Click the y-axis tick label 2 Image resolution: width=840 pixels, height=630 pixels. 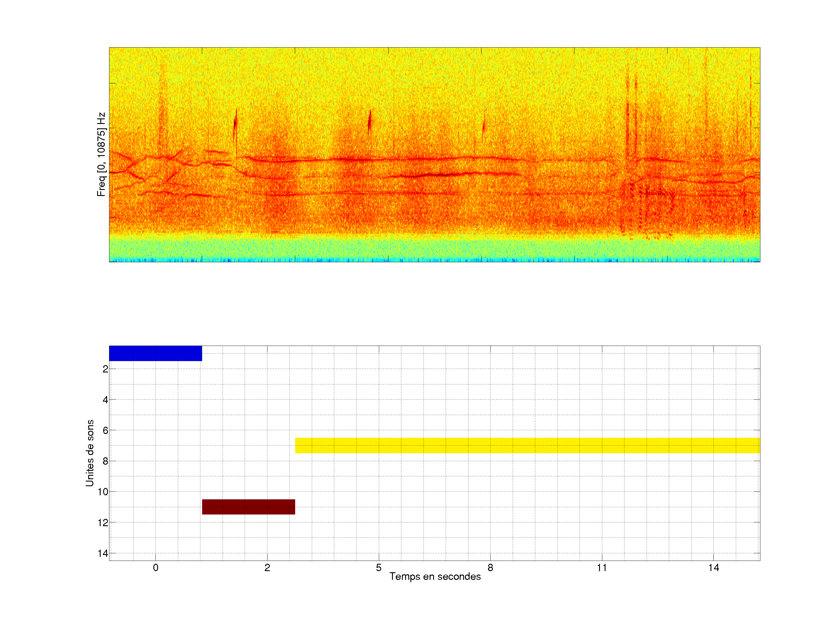point(105,369)
